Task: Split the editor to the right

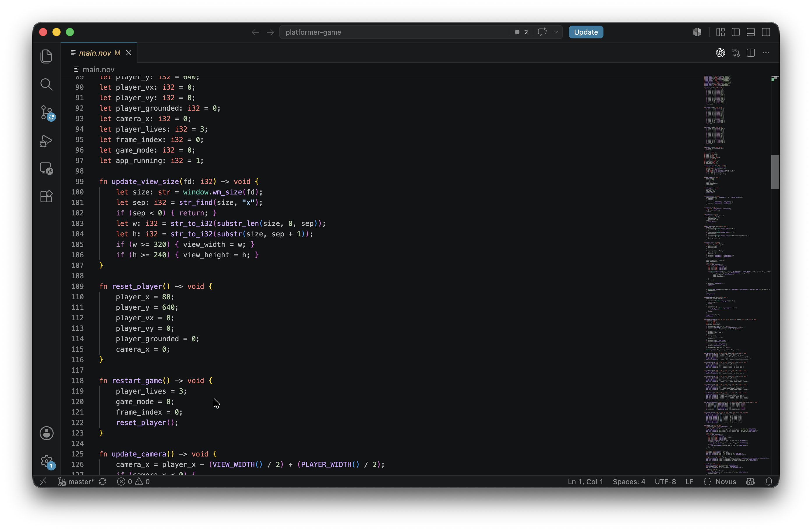Action: (x=751, y=52)
